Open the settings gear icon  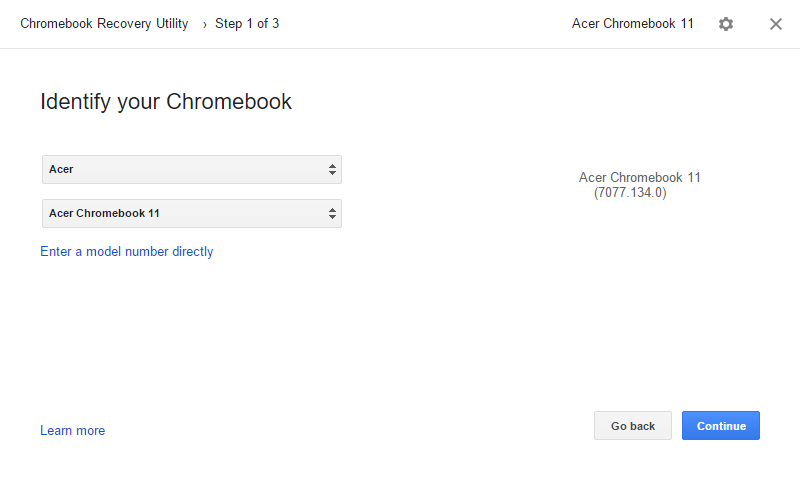[726, 24]
